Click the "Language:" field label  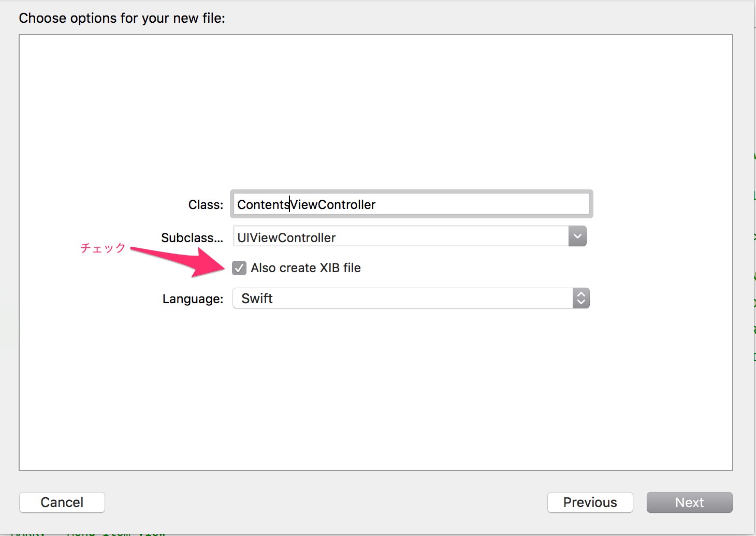pos(193,299)
